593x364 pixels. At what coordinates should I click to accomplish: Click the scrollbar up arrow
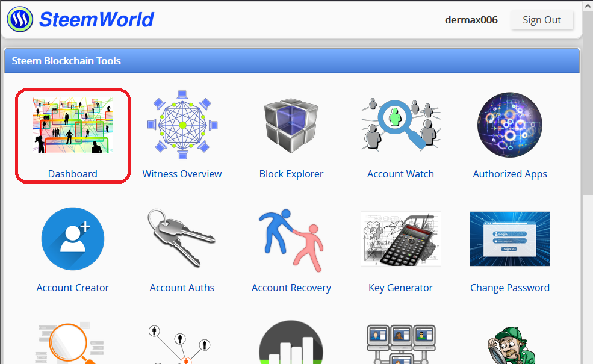(588, 7)
